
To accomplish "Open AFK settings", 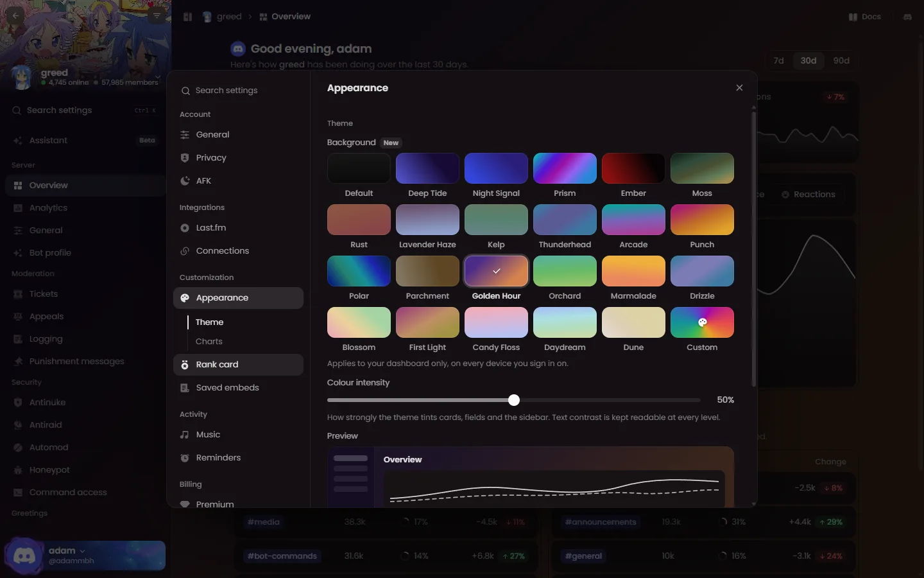I will pos(238,181).
